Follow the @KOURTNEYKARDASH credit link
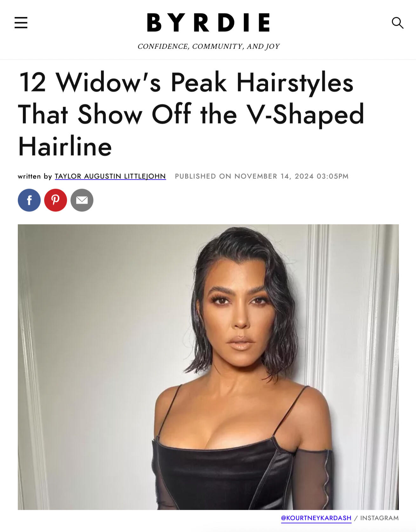 click(x=316, y=518)
